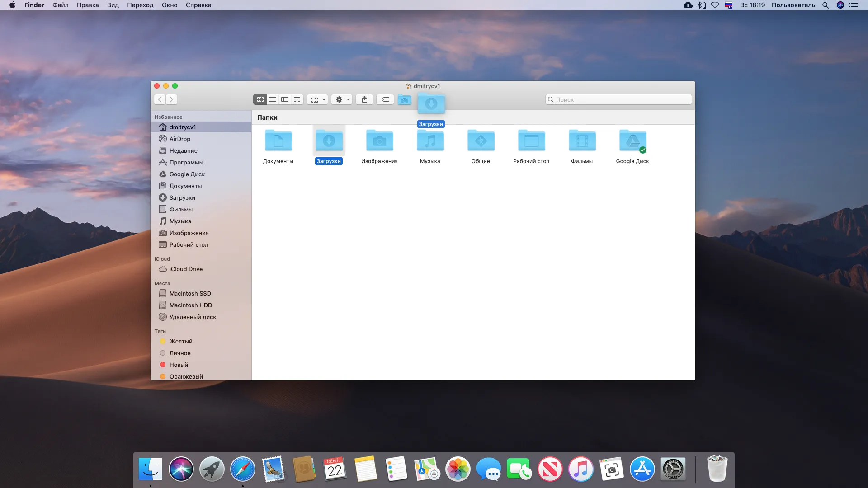This screenshot has height=488, width=868.
Task: Select Macintosh SSD in the sidebar
Action: click(x=201, y=293)
